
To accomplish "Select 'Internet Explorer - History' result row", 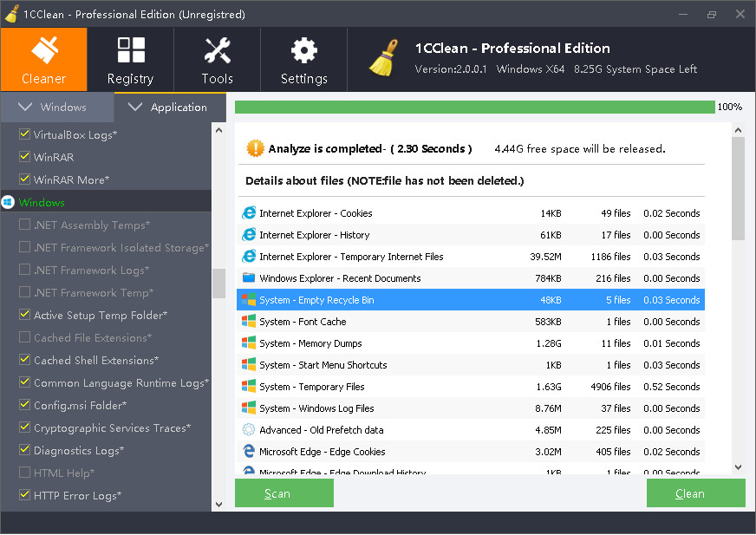I will tap(471, 235).
